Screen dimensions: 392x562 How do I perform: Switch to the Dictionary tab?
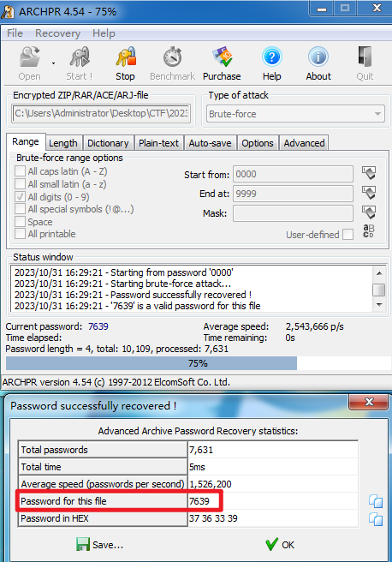pos(108,143)
